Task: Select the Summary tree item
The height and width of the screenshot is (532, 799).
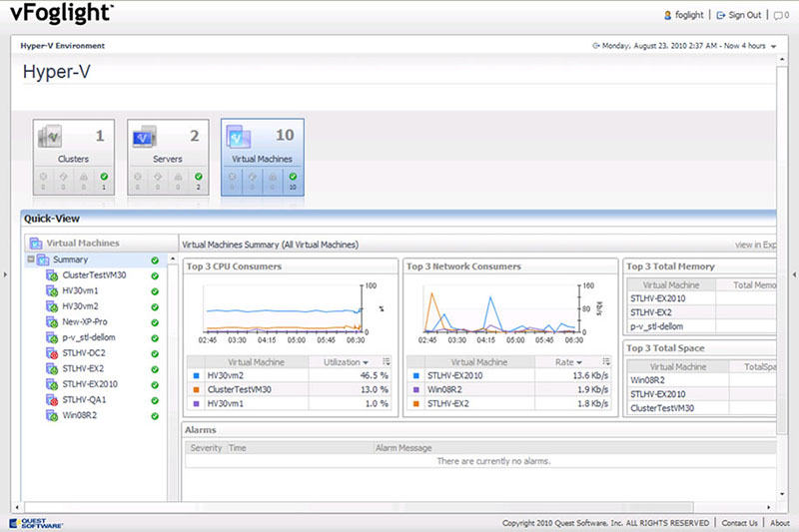Action: 70,260
